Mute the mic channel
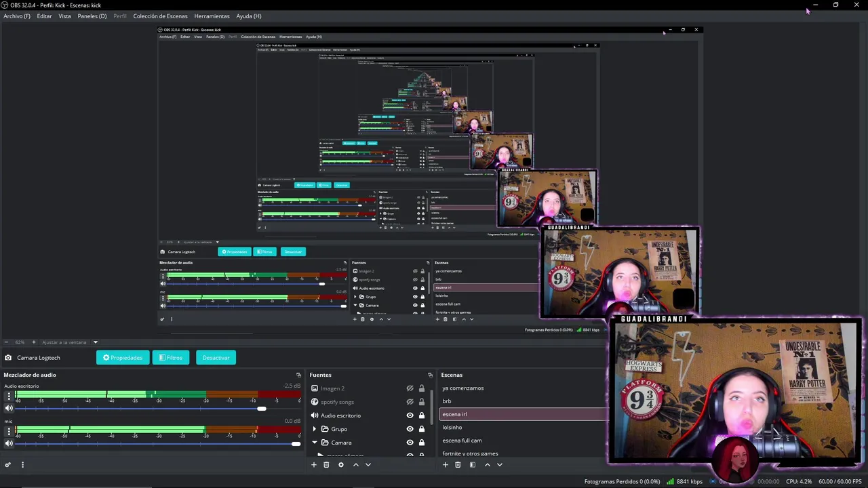The height and width of the screenshot is (488, 868). (9, 443)
